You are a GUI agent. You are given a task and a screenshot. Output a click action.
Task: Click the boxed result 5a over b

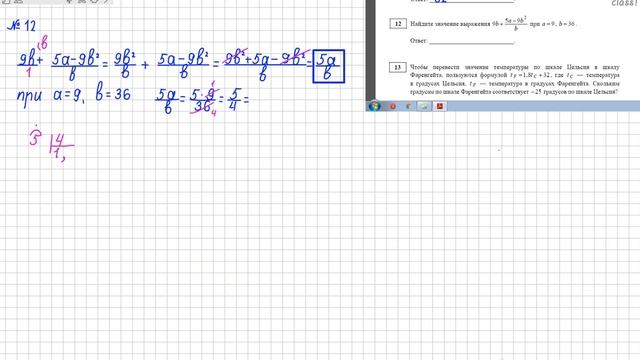click(x=329, y=66)
